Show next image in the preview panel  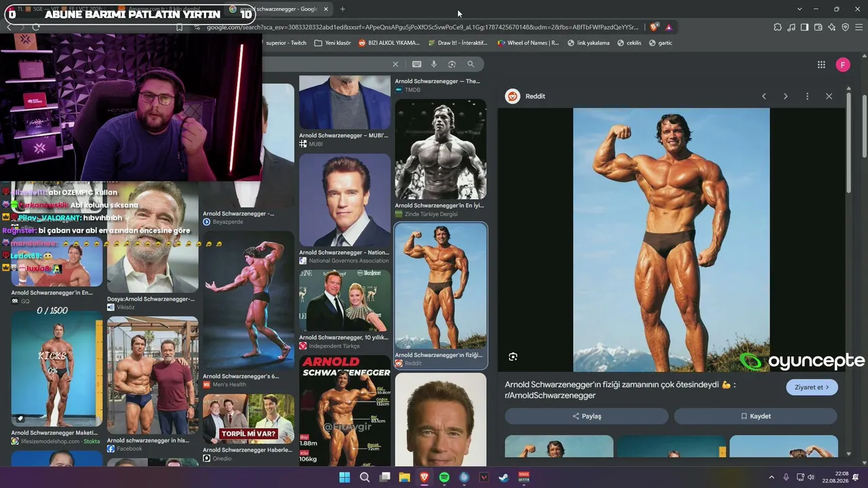point(785,96)
